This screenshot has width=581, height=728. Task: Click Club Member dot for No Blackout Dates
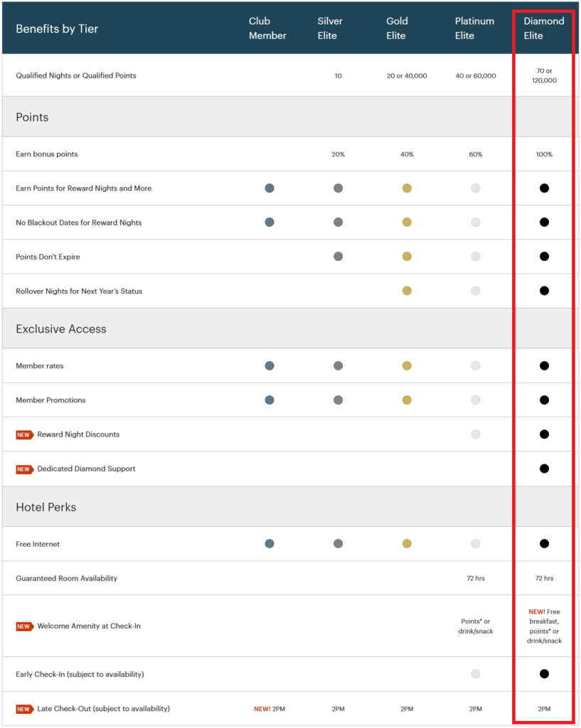coord(270,223)
